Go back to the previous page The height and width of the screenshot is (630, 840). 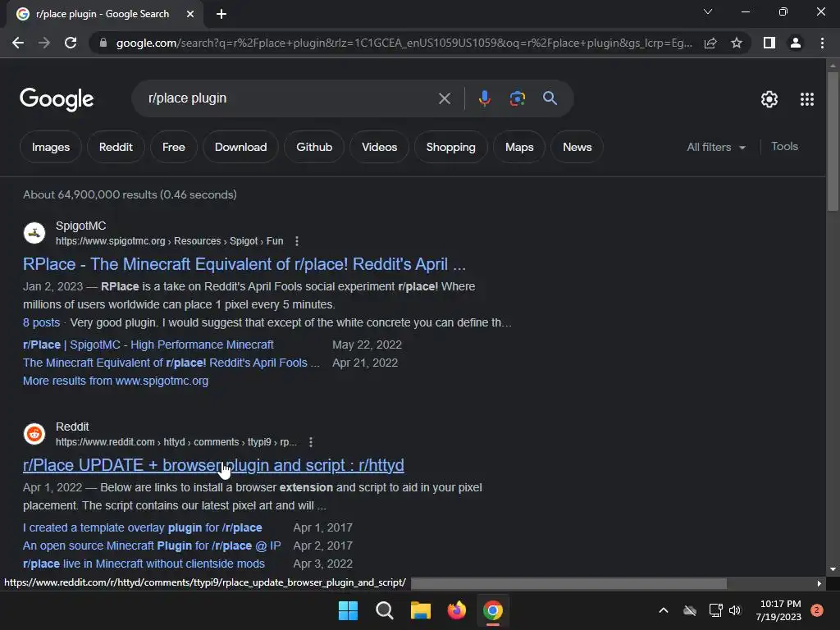click(x=18, y=43)
